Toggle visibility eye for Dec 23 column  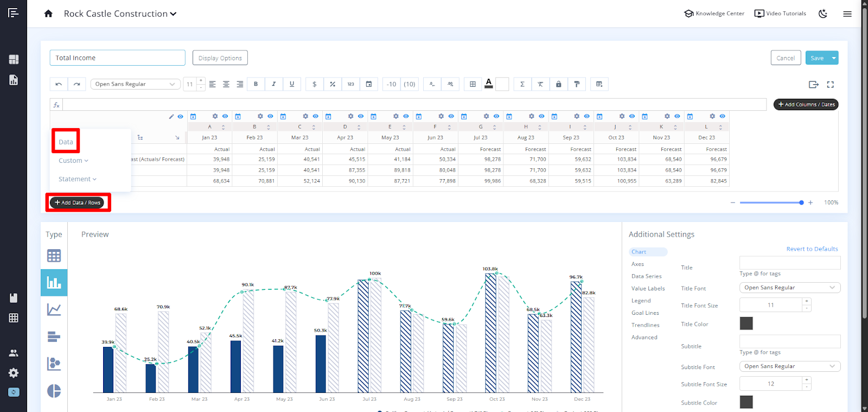722,116
